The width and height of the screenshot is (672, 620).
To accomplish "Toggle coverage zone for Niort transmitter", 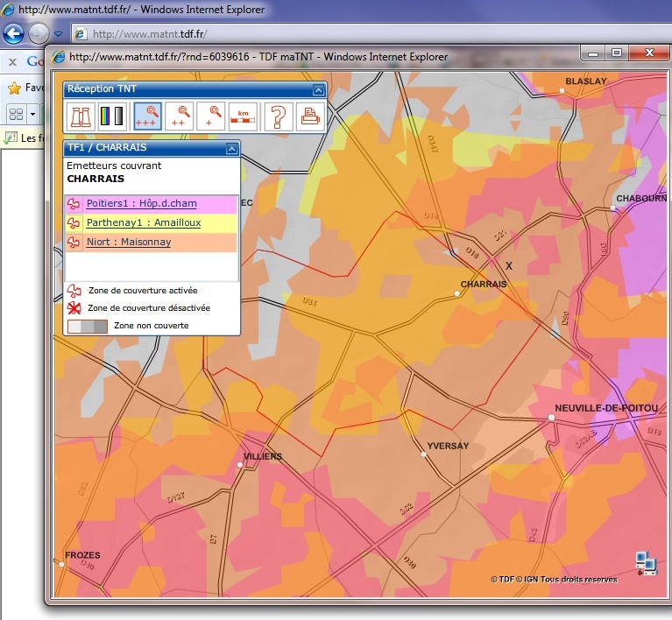I will click(x=74, y=242).
